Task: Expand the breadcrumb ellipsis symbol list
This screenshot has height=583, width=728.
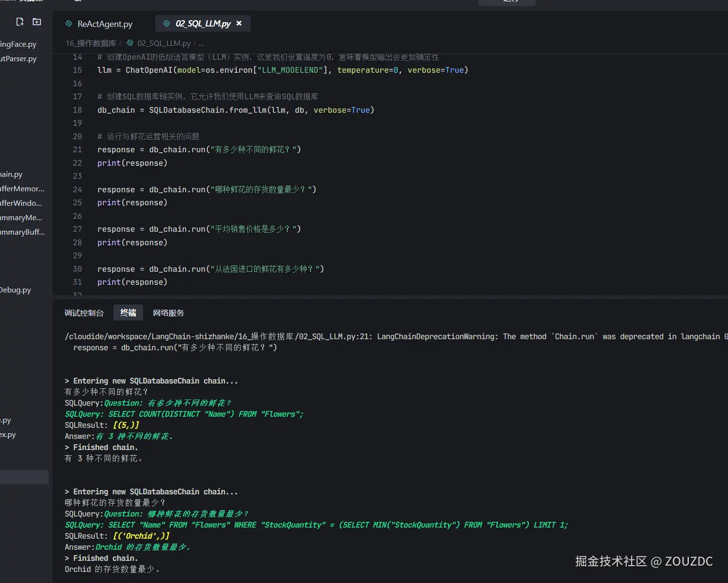Action: [x=202, y=43]
